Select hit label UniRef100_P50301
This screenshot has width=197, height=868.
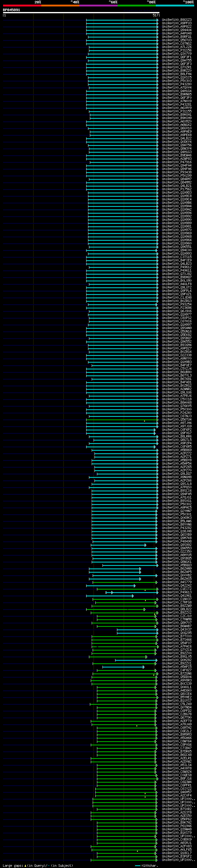pos(177,515)
